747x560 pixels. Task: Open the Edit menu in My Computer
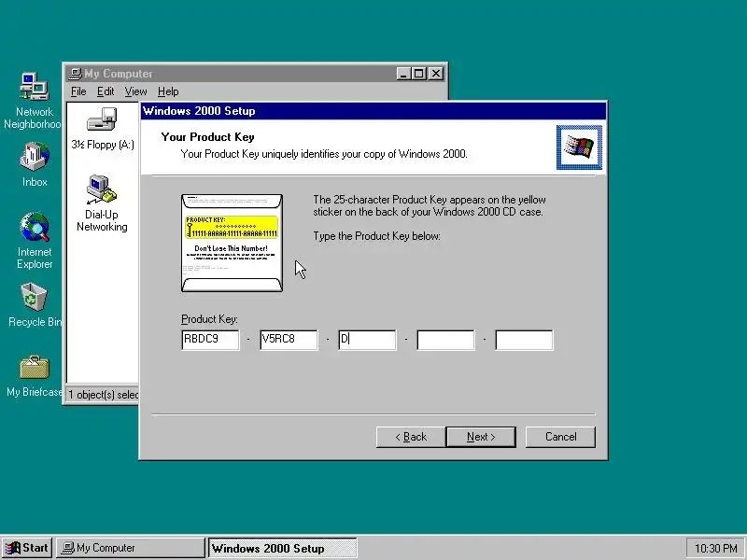(x=106, y=91)
